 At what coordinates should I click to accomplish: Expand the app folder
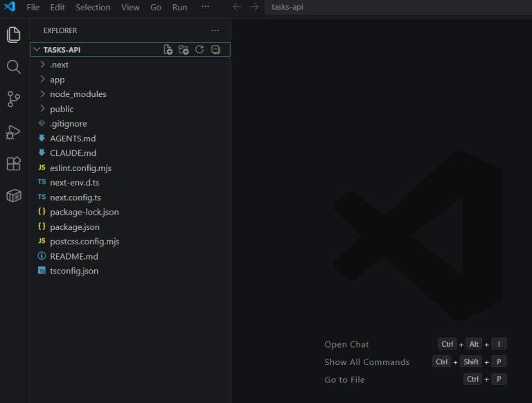click(x=42, y=79)
